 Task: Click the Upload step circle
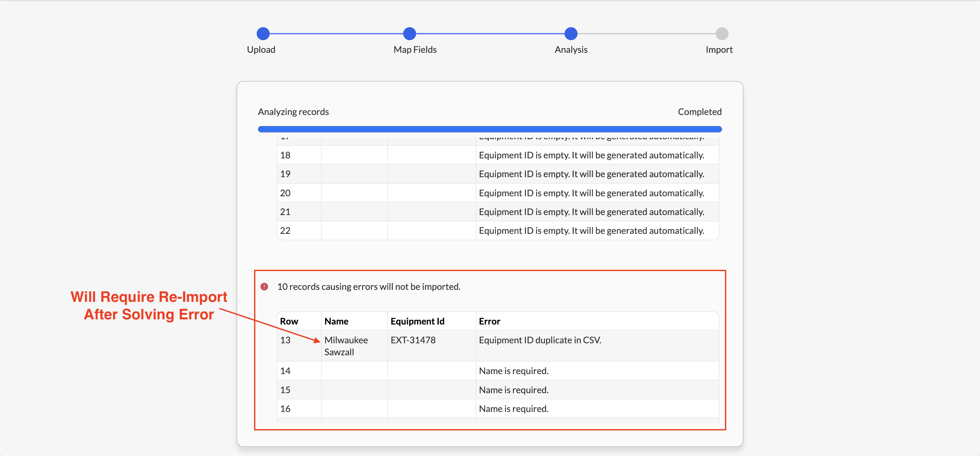tap(263, 33)
